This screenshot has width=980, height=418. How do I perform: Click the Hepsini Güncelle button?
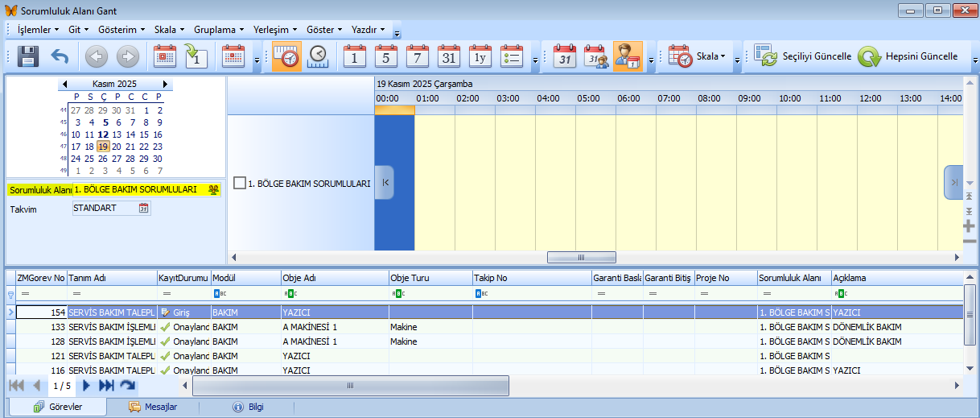909,56
